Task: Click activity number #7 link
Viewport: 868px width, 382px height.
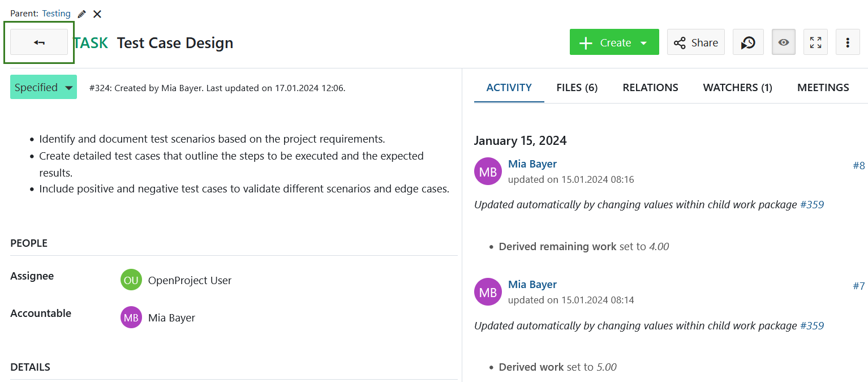Action: coord(858,286)
